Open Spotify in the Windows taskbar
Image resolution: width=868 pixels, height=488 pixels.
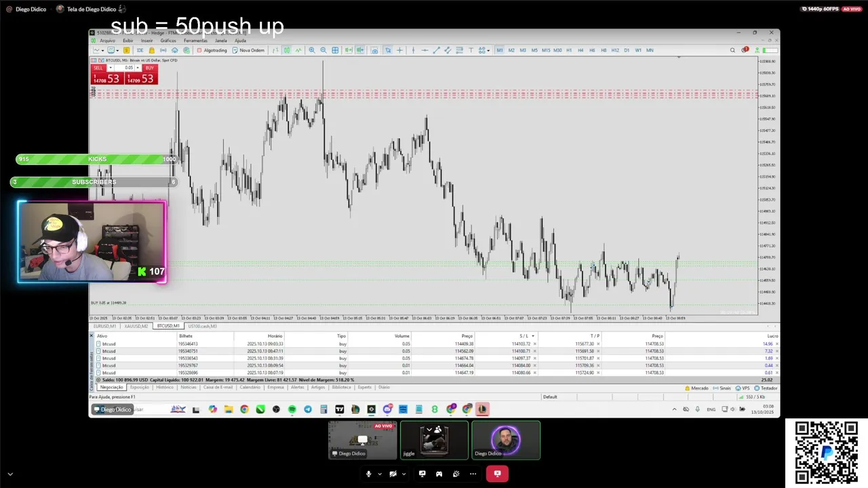point(292,409)
